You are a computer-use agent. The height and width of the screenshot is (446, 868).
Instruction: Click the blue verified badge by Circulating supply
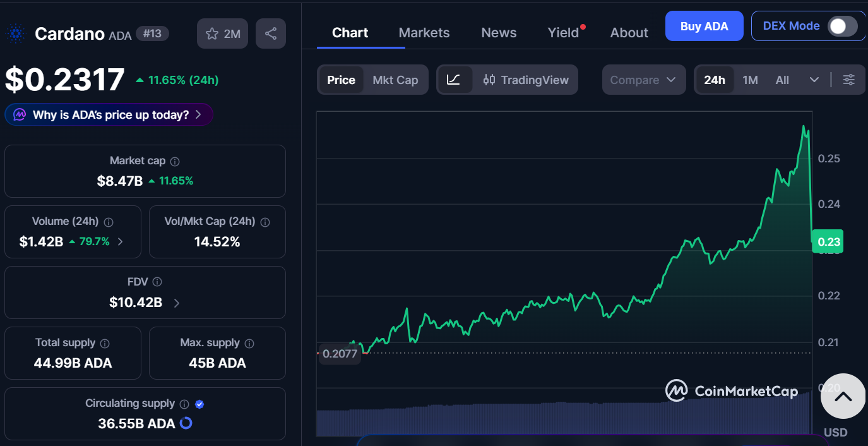[x=199, y=404]
